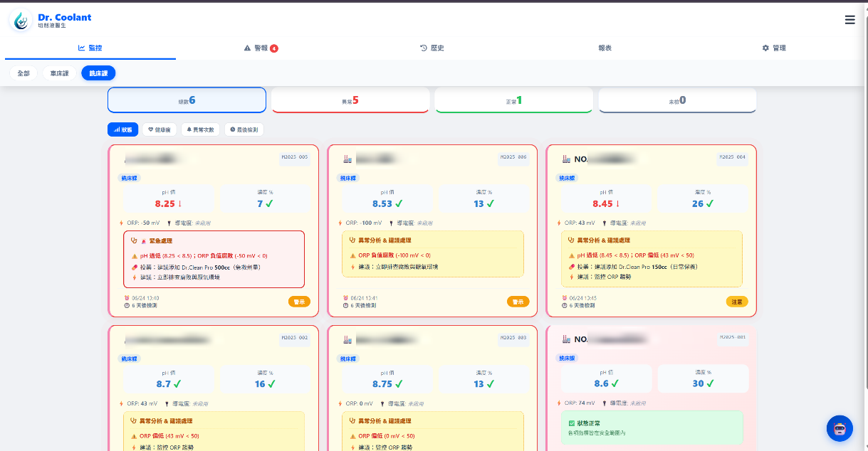Open the chatbot robot assistant
868x451 pixels.
coord(840,428)
